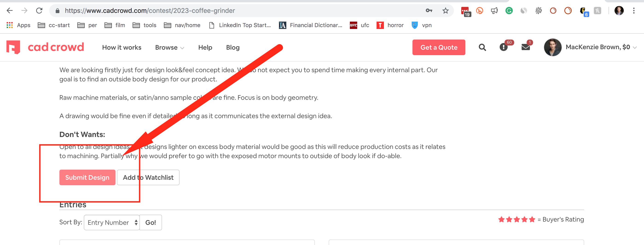
Task: Open the Sort By Entry Number dropdown
Action: click(112, 222)
